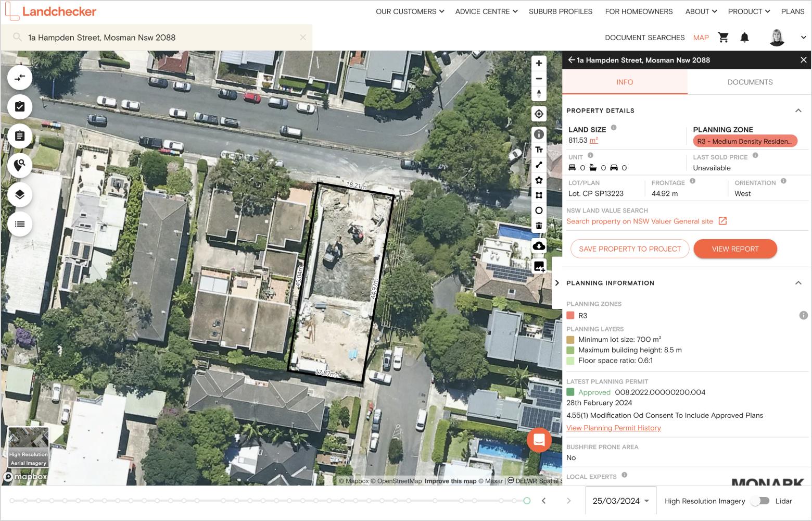Open the compare arrows tool on the map
This screenshot has width=812, height=521.
click(x=20, y=78)
